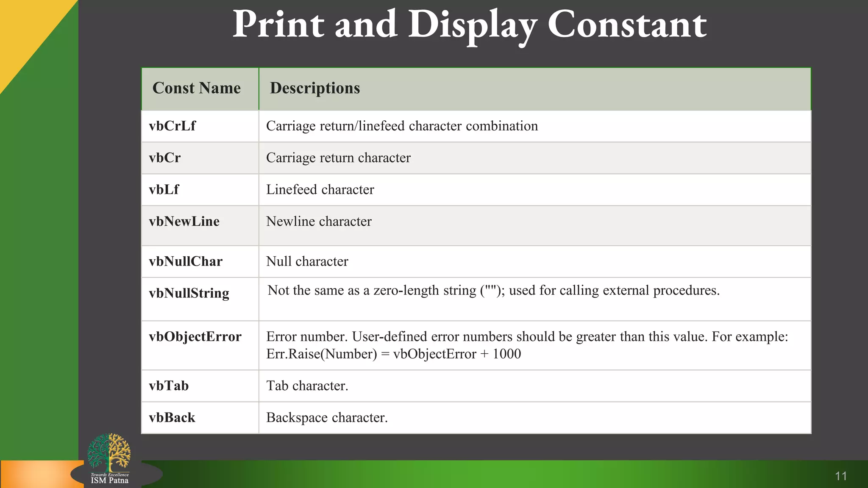Click the 'Backspace character.' description
This screenshot has height=488, width=868.
pos(327,418)
